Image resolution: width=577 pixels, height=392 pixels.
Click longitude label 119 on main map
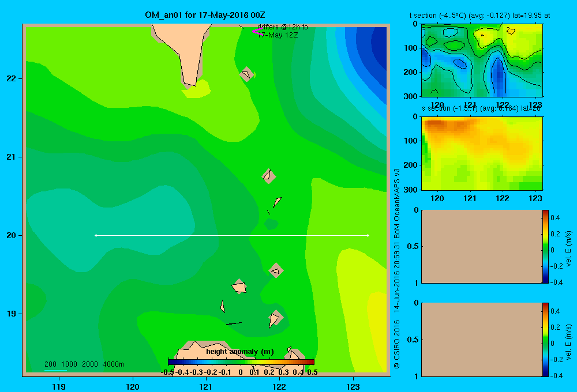click(x=59, y=386)
